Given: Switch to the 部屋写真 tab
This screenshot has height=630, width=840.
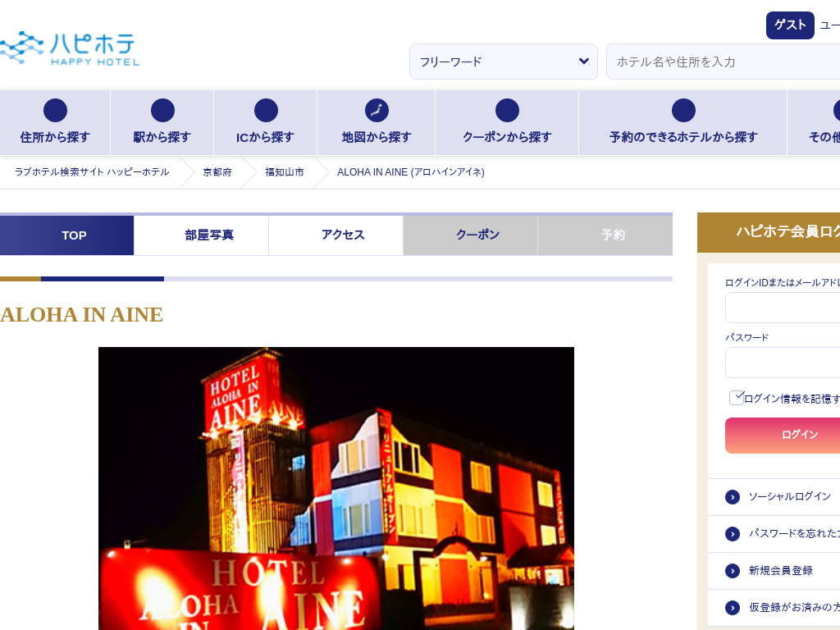Looking at the screenshot, I should point(202,235).
